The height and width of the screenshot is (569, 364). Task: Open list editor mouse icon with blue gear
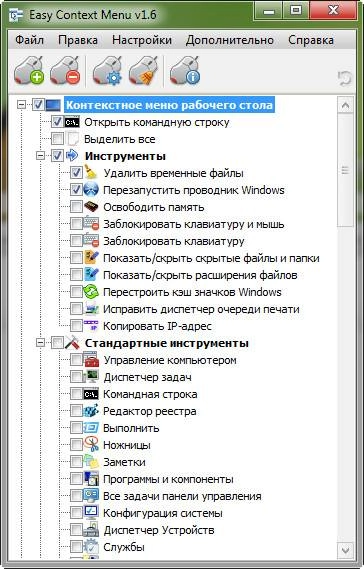pyautogui.click(x=107, y=71)
